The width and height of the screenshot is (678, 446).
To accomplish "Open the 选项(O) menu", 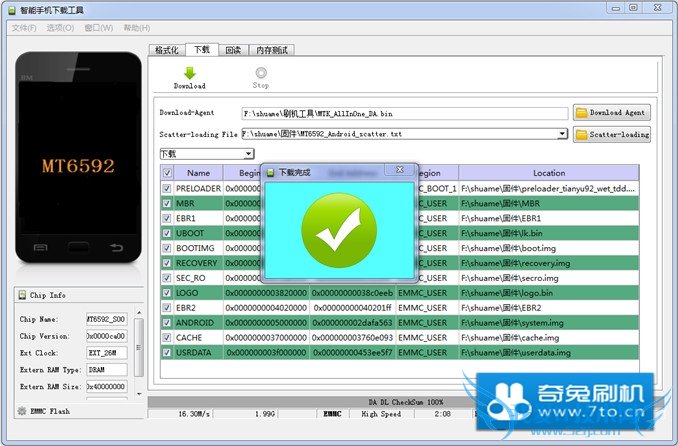I will pyautogui.click(x=59, y=27).
